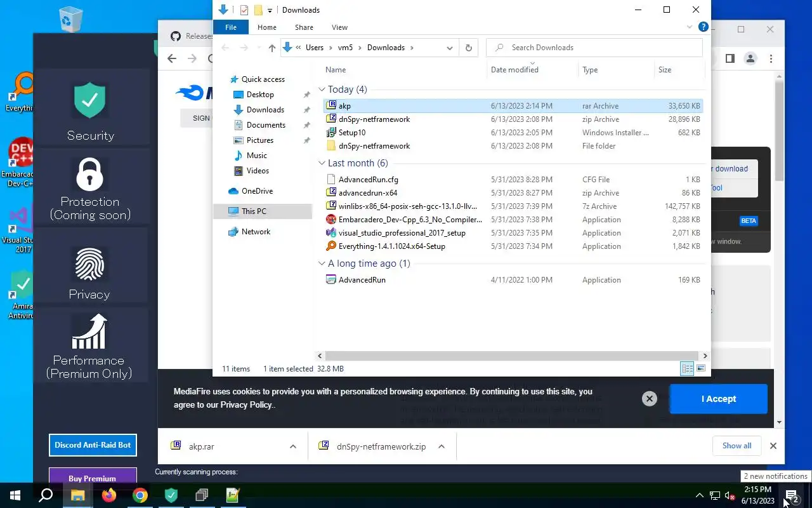
Task: Click the Properties quick access toolbar icon
Action: 244,10
